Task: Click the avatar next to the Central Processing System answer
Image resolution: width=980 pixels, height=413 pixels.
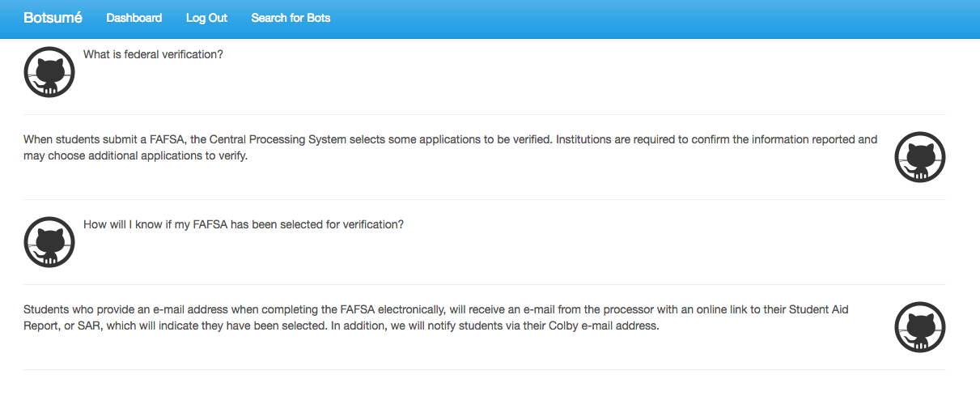Action: click(920, 157)
